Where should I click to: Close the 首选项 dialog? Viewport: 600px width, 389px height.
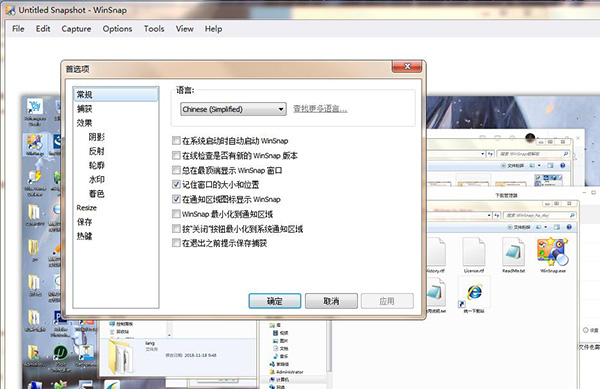pyautogui.click(x=407, y=67)
